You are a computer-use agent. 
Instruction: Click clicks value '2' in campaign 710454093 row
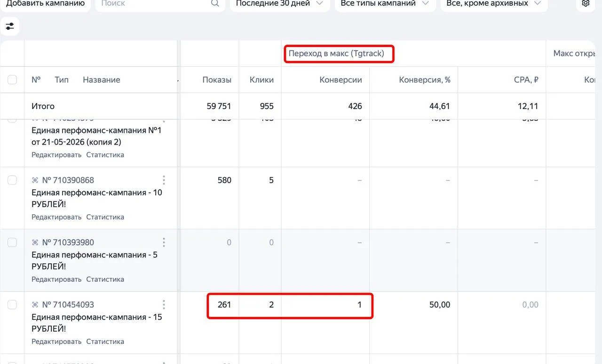pos(271,304)
